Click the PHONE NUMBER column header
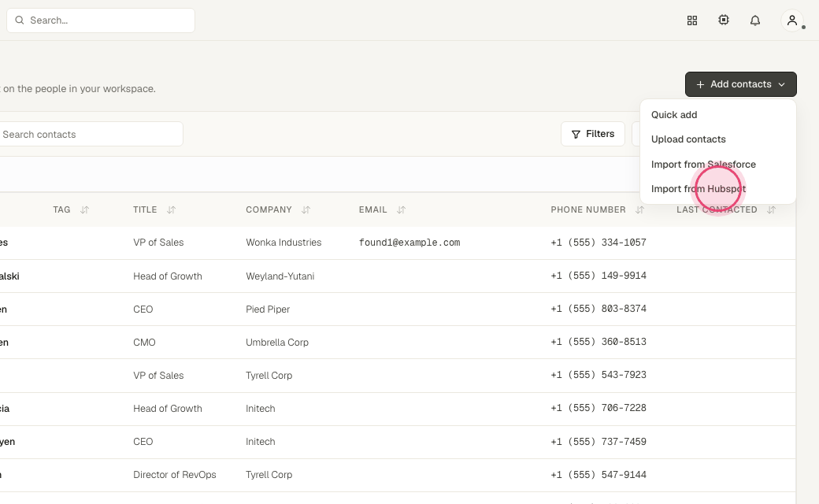Viewport: 819px width, 504px height. coord(587,209)
